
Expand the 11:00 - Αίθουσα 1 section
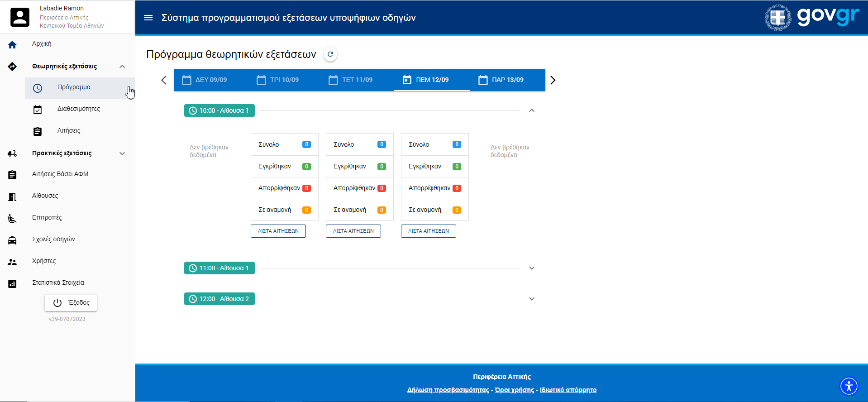click(x=532, y=268)
